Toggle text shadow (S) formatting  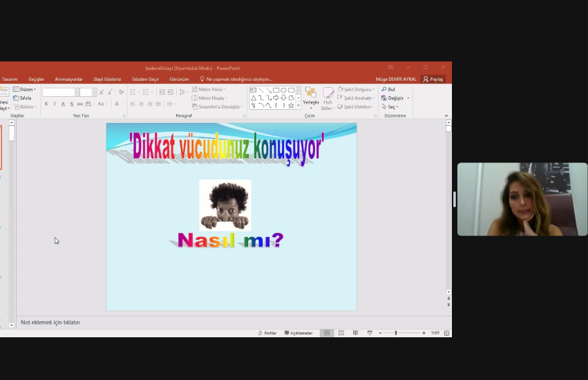(x=72, y=104)
